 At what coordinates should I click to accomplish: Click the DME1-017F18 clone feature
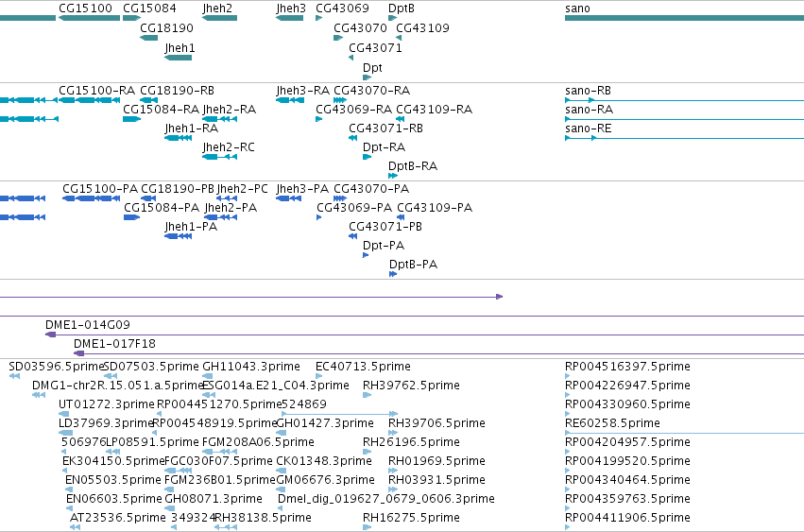(x=439, y=354)
